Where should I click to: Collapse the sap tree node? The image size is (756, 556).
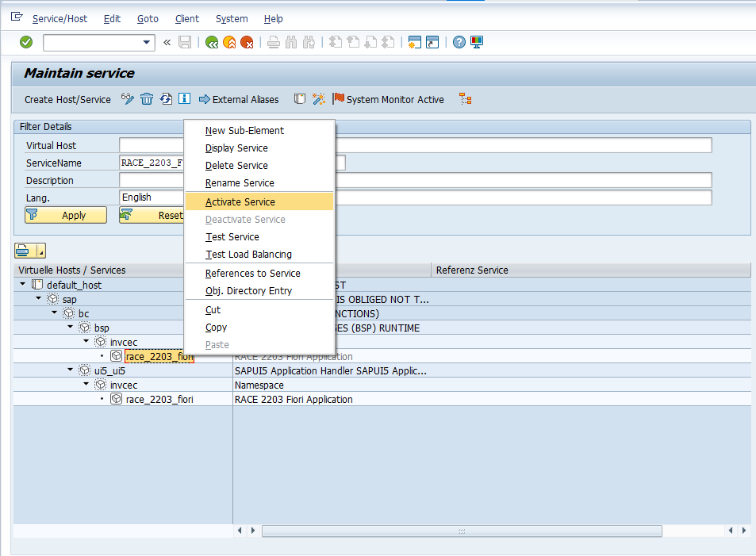[x=38, y=299]
